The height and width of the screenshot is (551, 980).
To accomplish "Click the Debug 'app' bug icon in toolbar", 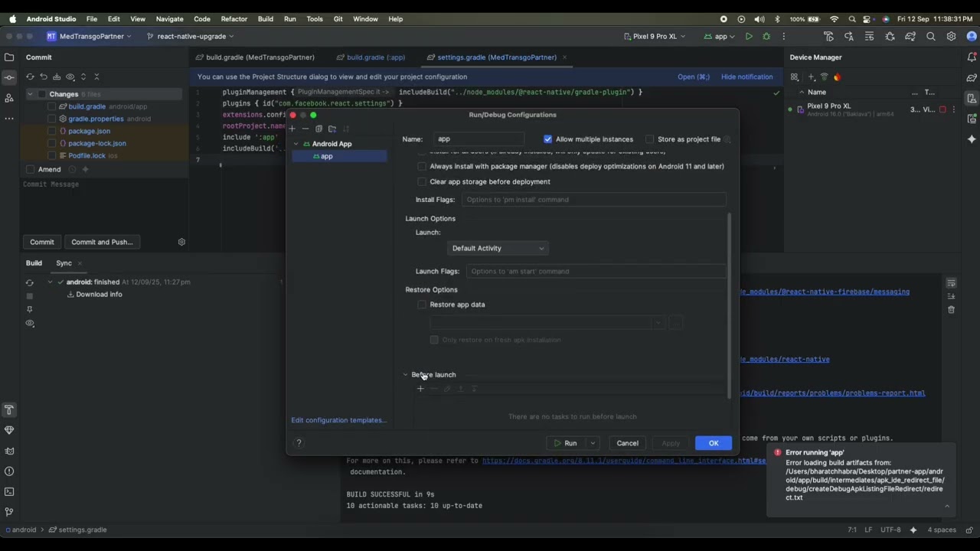I will 766,36.
